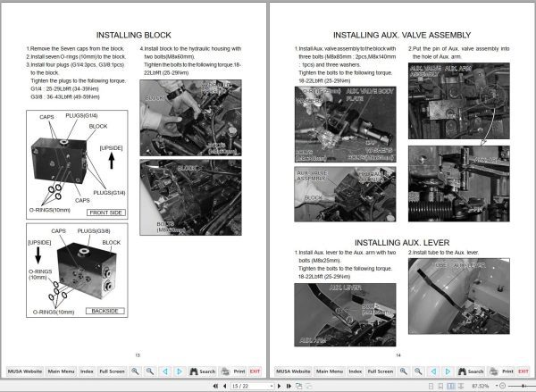Screen dimensions: 536x392
Task: Zoom in using page 13 magnifier icon
Action: click(x=136, y=371)
